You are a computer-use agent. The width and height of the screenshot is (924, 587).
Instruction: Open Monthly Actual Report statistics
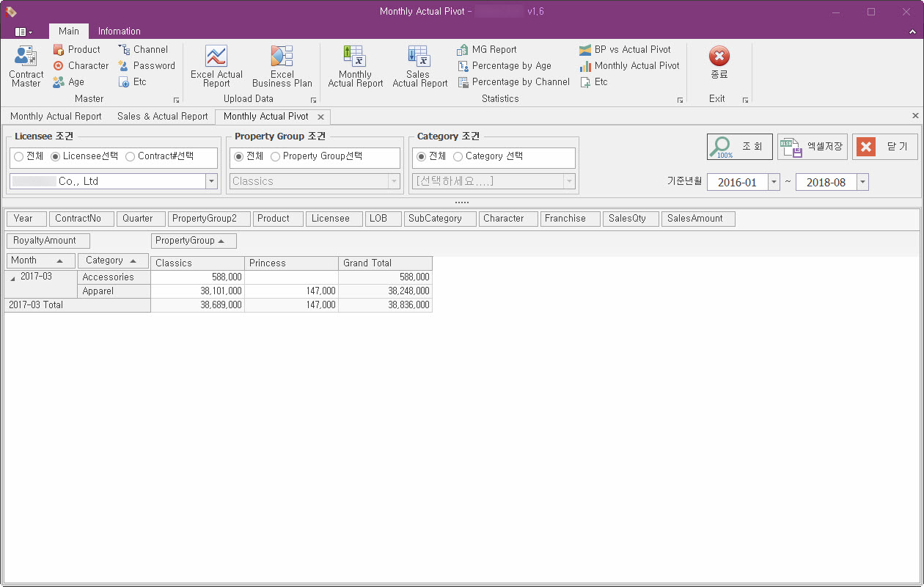[356, 67]
